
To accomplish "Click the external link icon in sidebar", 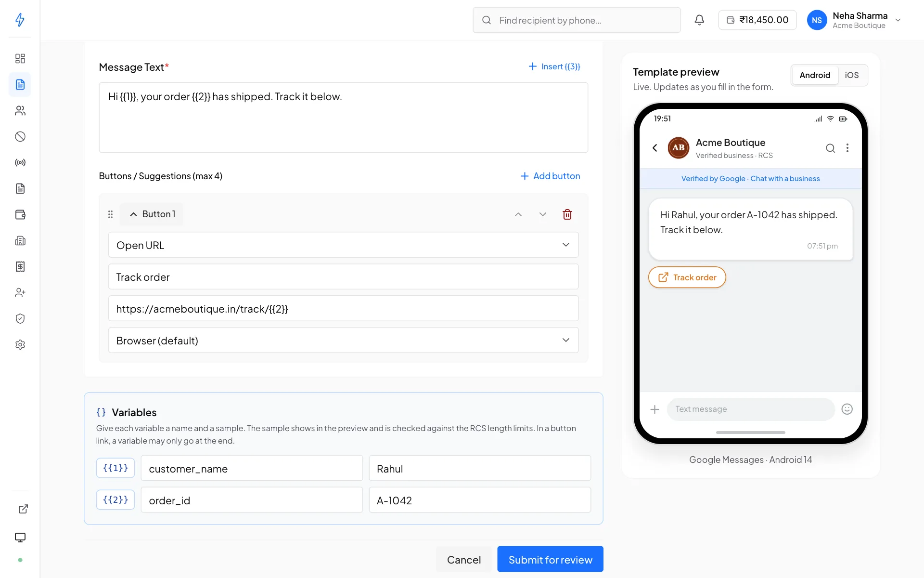I will point(23,509).
